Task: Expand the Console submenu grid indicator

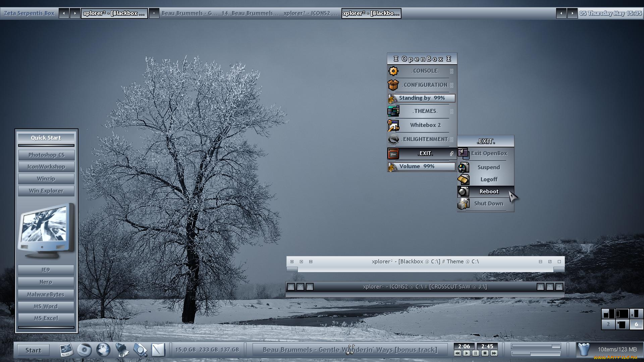Action: click(x=451, y=71)
